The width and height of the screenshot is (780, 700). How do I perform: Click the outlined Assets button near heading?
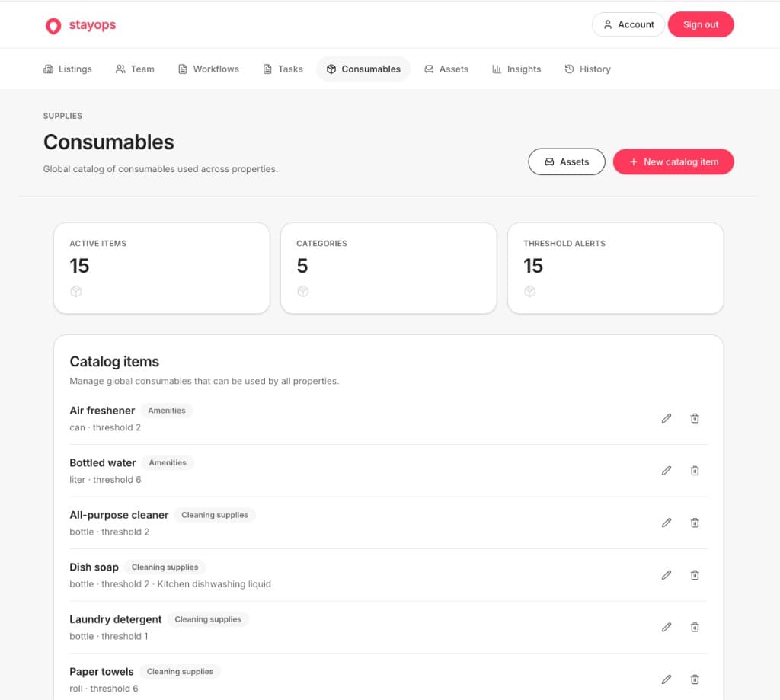(567, 161)
